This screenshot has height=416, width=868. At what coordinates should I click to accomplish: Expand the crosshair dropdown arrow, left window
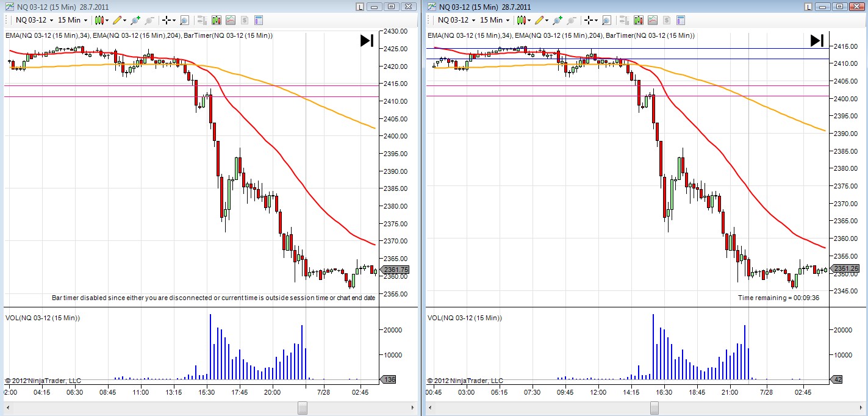(174, 20)
